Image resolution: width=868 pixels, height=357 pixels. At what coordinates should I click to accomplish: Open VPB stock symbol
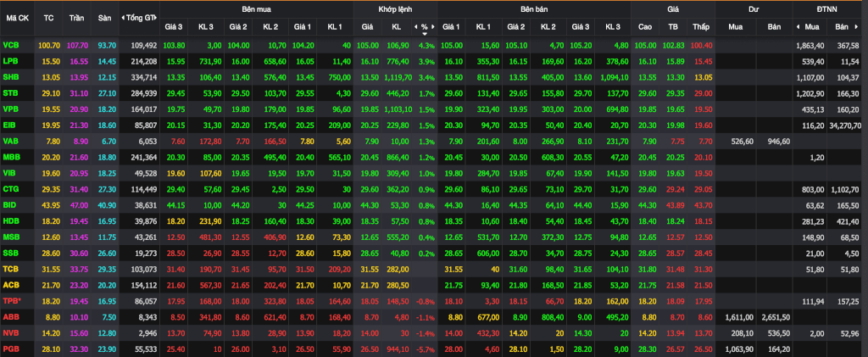click(10, 108)
